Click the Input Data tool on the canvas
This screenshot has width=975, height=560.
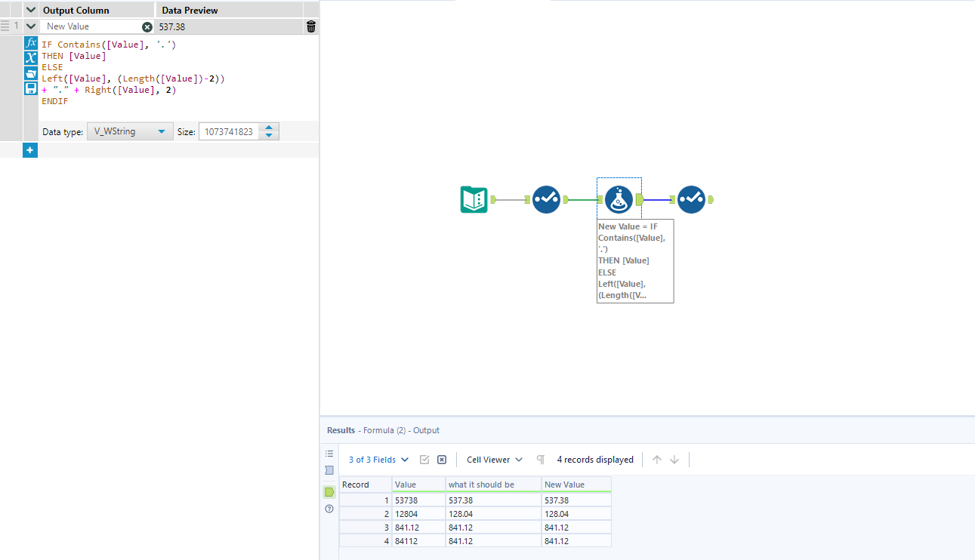474,198
